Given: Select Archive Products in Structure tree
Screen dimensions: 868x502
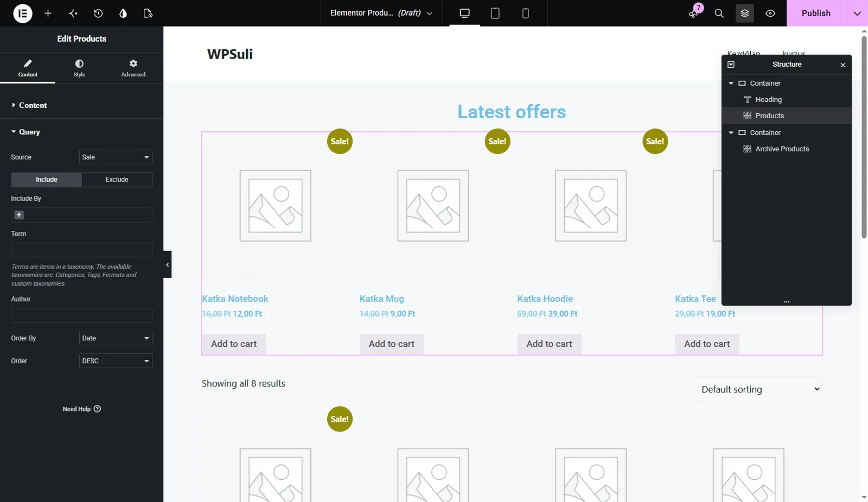Looking at the screenshot, I should click(787, 149).
